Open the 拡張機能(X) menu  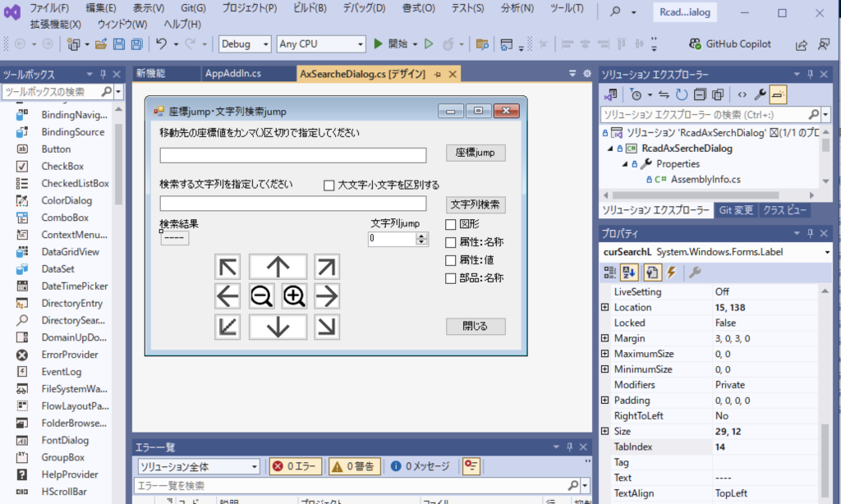point(55,24)
